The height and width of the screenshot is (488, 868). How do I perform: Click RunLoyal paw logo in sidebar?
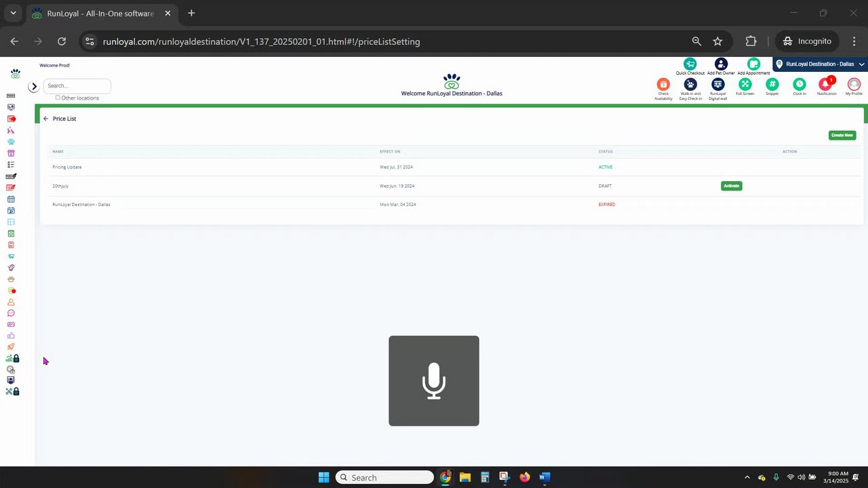(x=15, y=73)
